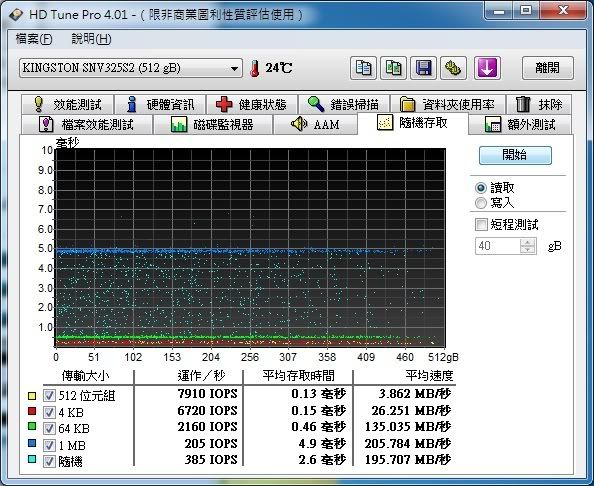Screen dimensions: 594x486
Task: Click the green 64 KB legend swatch
Action: click(32, 427)
